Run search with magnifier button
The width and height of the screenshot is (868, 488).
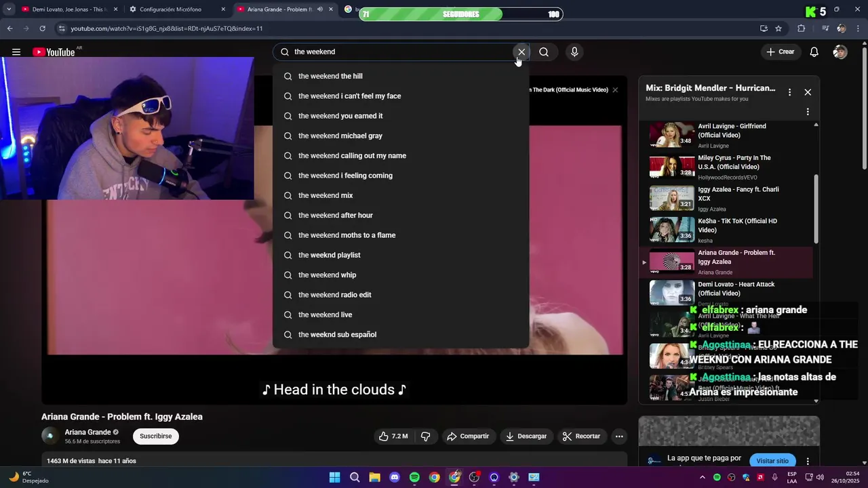544,52
